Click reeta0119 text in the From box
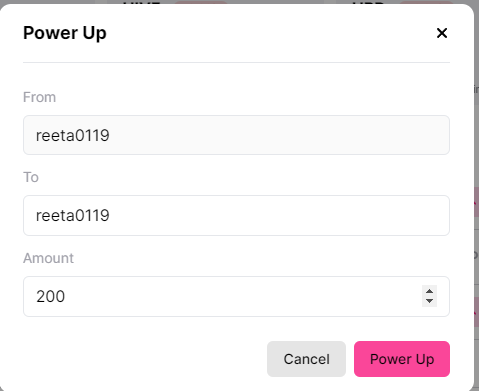The image size is (479, 391). point(73,136)
